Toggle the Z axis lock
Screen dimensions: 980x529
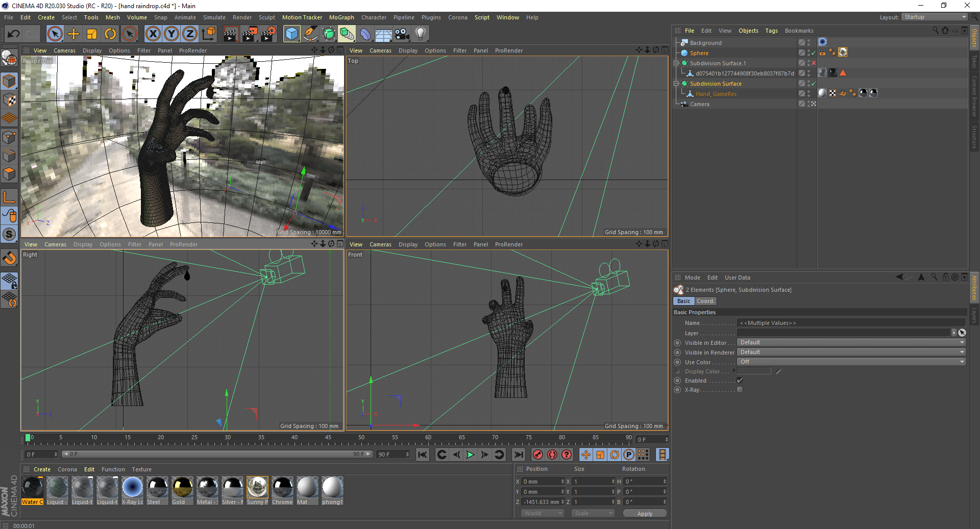190,34
